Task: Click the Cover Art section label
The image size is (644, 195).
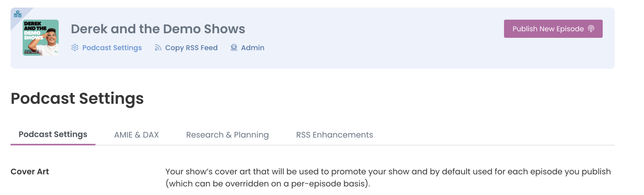Action: (30, 172)
